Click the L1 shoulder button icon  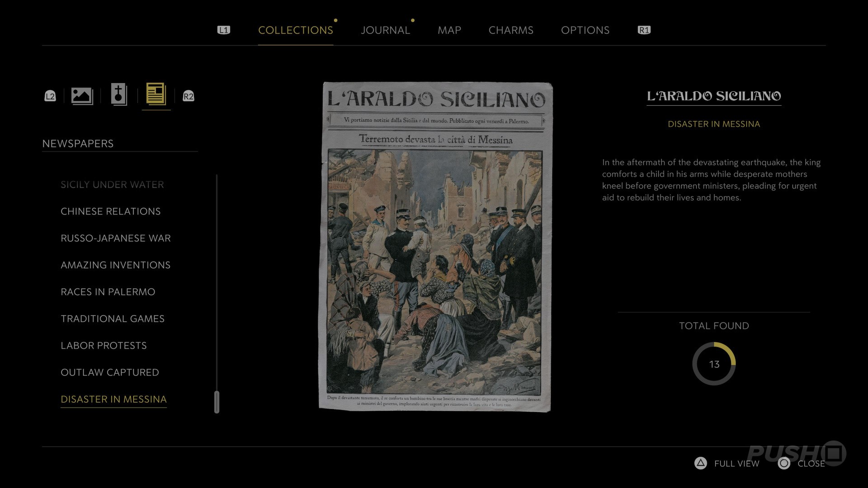(224, 30)
